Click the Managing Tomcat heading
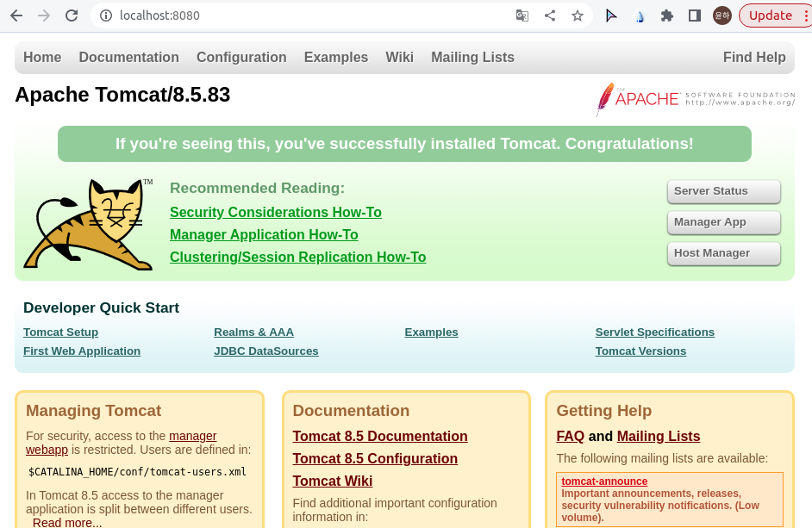The height and width of the screenshot is (528, 812). tap(93, 411)
